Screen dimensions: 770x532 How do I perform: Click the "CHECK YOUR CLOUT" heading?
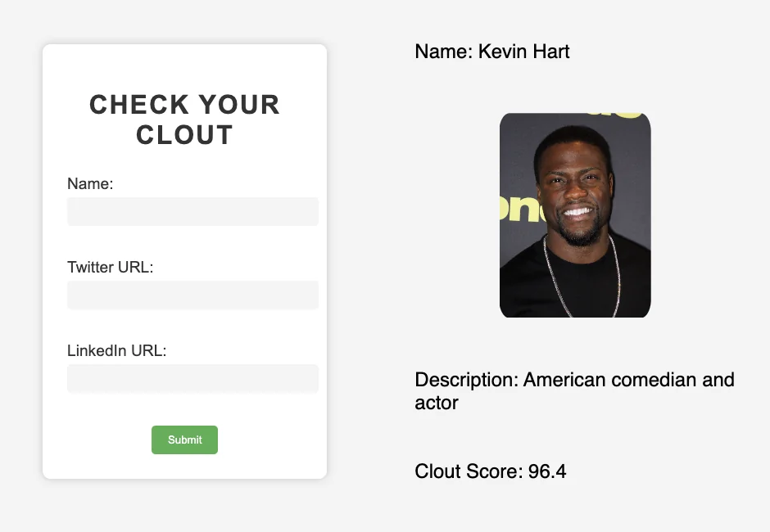(184, 119)
